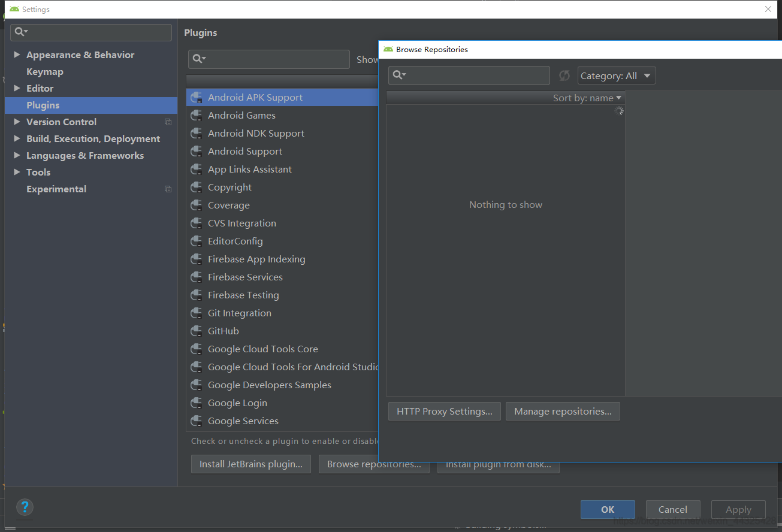The image size is (782, 532).
Task: Expand the Appearance & Behavior settings node
Action: [x=17, y=55]
